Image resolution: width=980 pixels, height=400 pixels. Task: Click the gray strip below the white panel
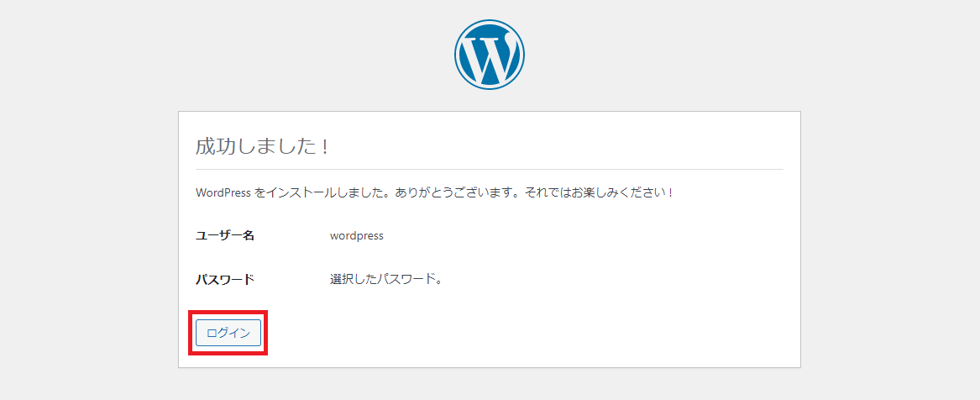pos(489,385)
